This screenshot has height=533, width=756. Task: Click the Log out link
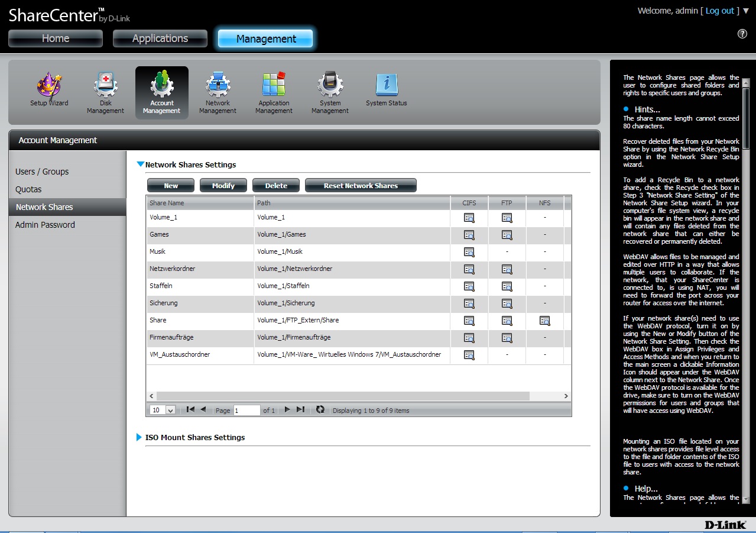click(x=720, y=11)
